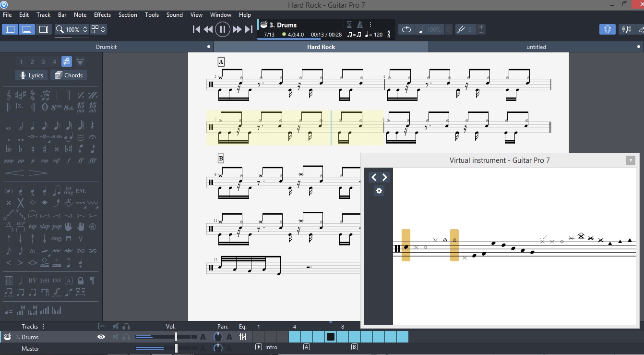Jump to the first bar
The width and height of the screenshot is (644, 355).
(x=196, y=29)
